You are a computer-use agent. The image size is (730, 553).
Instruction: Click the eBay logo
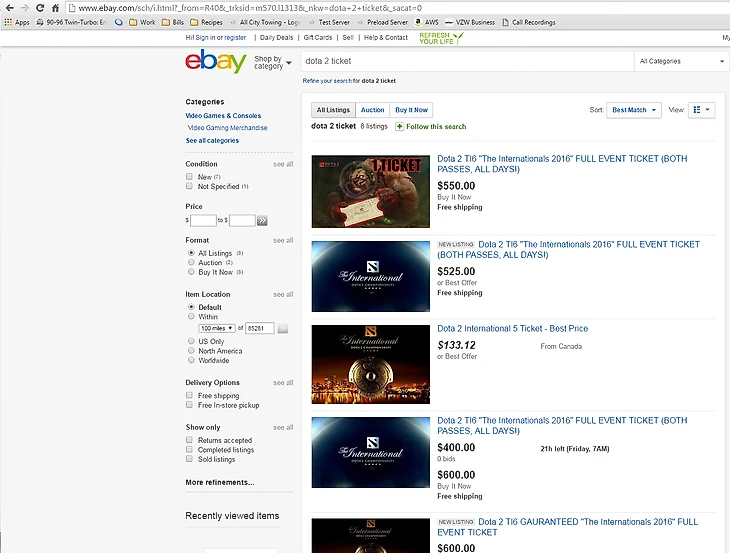[215, 62]
